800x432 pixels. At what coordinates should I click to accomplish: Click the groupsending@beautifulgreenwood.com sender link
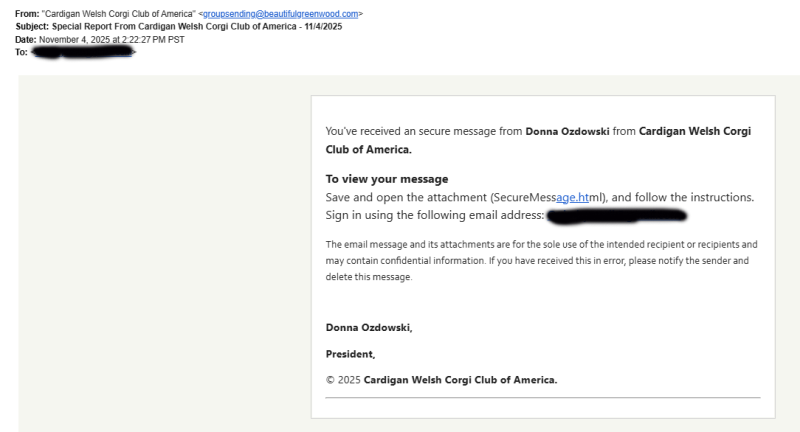click(281, 14)
